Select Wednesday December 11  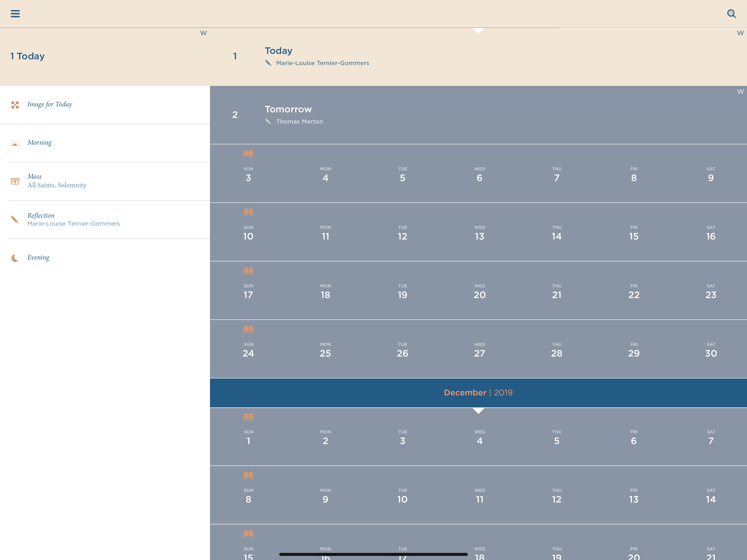[x=480, y=495]
